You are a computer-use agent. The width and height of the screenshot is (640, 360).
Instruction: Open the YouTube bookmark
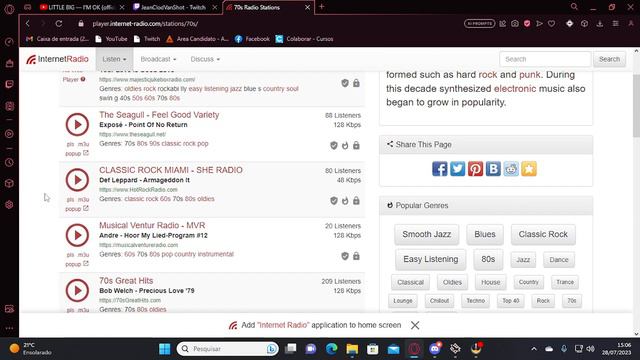(x=111, y=39)
